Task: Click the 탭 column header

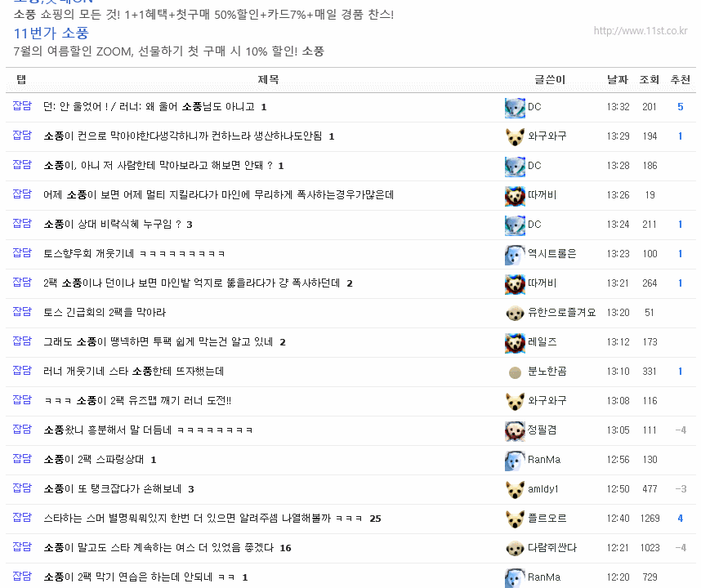Action: coord(21,79)
